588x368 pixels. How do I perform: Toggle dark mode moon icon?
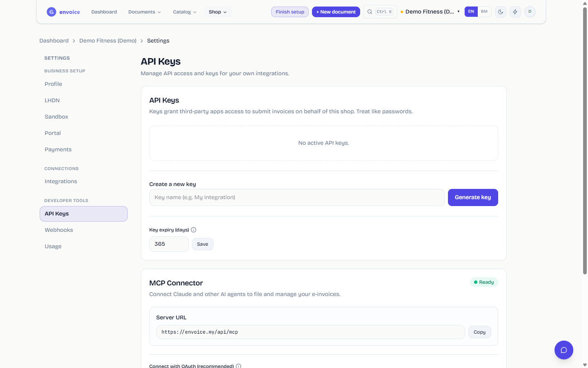point(501,12)
